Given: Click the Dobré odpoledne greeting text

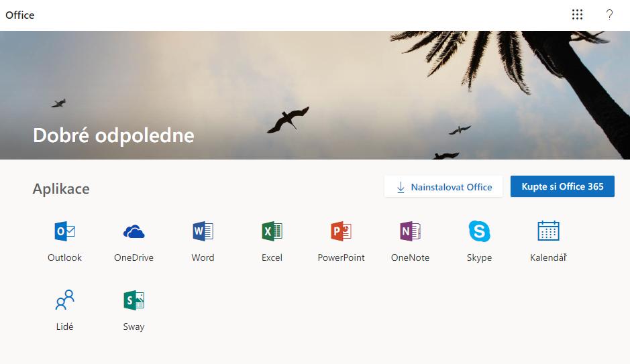Looking at the screenshot, I should point(113,135).
